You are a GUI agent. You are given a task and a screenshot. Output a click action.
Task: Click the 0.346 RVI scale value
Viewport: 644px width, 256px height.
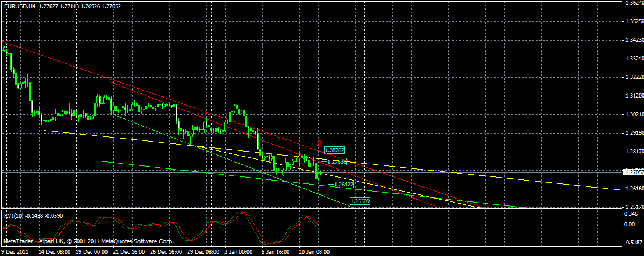click(631, 214)
